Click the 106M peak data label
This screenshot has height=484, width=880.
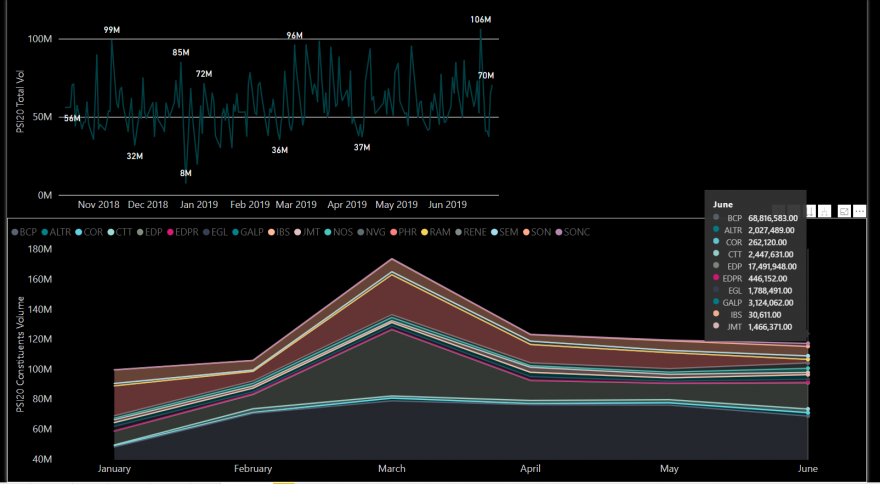click(480, 20)
